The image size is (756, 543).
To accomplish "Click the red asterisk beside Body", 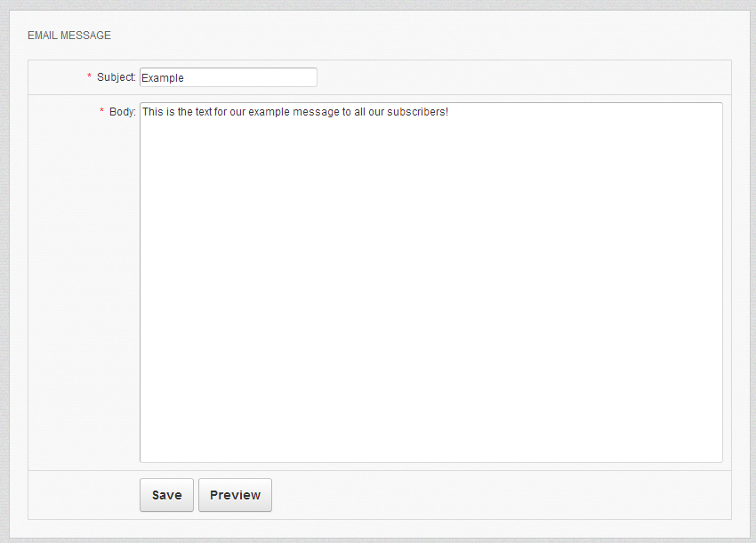I will click(101, 112).
